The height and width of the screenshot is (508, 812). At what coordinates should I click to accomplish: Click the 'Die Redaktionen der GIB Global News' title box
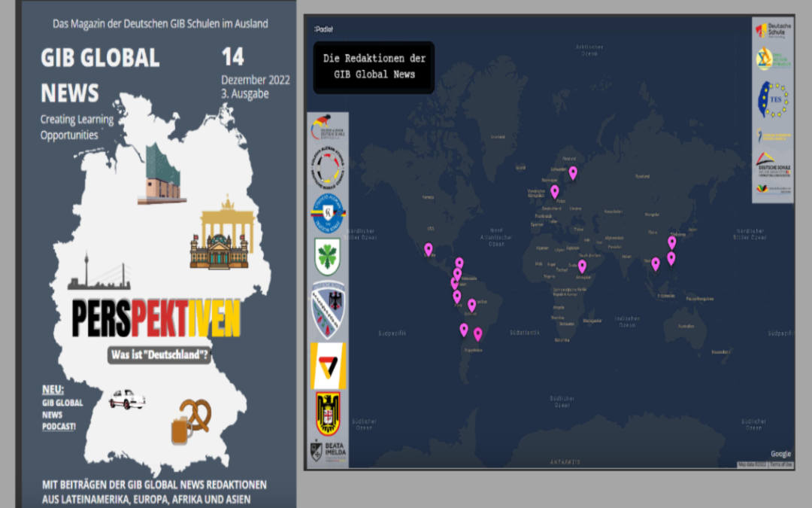(x=374, y=67)
